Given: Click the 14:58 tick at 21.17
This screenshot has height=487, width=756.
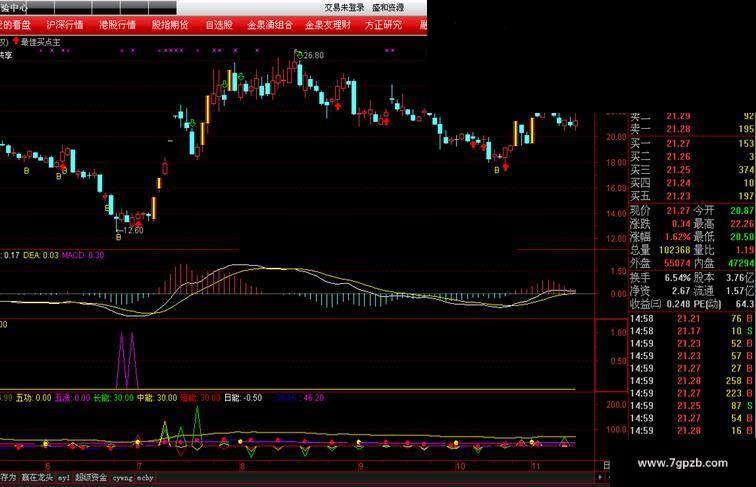Looking at the screenshot, I should pos(692,331).
